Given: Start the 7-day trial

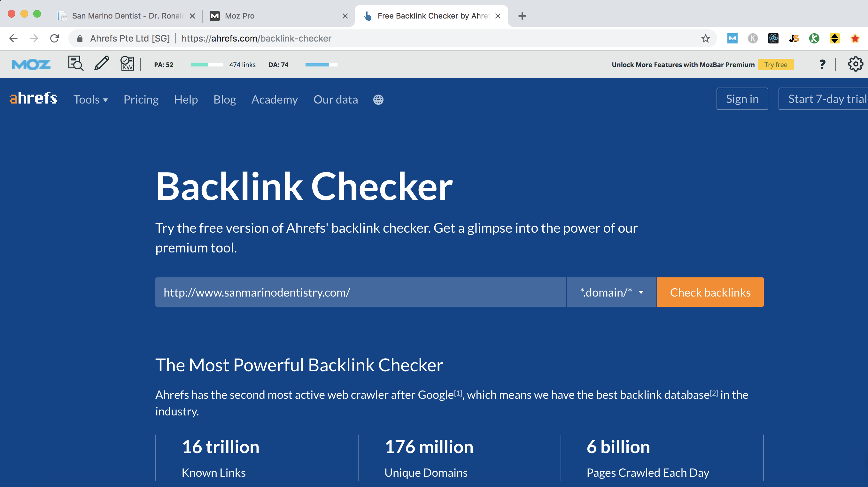Looking at the screenshot, I should (823, 99).
